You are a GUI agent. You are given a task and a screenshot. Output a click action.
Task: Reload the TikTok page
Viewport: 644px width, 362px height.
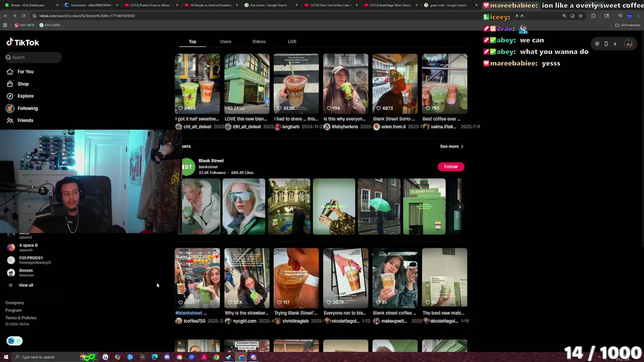(23, 16)
